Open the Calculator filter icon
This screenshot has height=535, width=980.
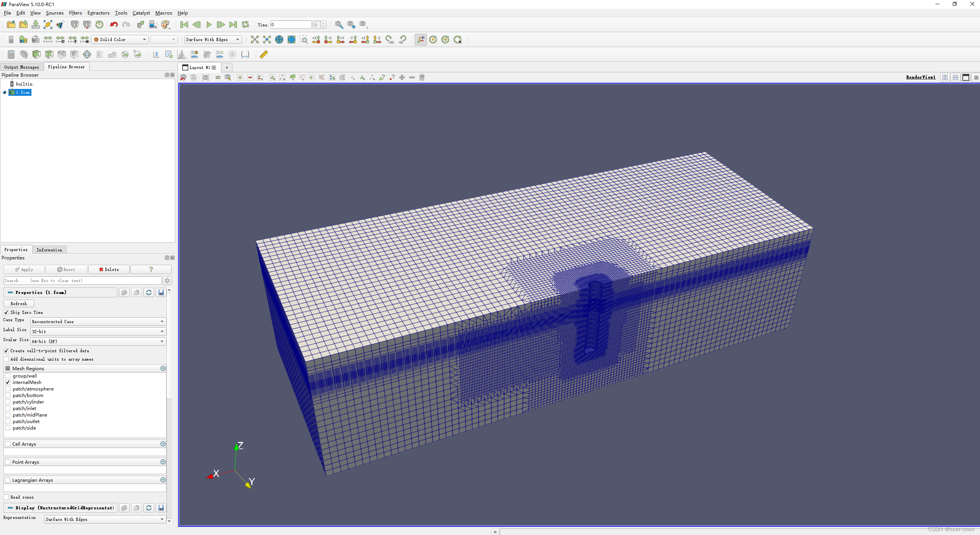click(x=11, y=54)
